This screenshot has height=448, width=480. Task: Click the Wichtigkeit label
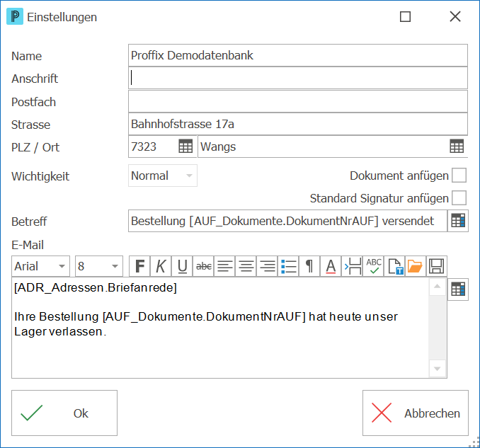click(x=40, y=176)
